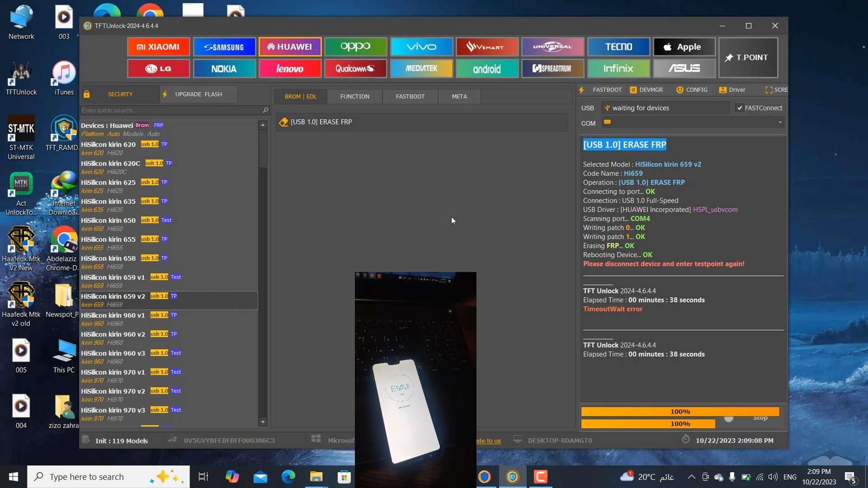Open the SCRE screenshot tool in toolbar
Viewport: 868px width, 488px height.
point(777,90)
